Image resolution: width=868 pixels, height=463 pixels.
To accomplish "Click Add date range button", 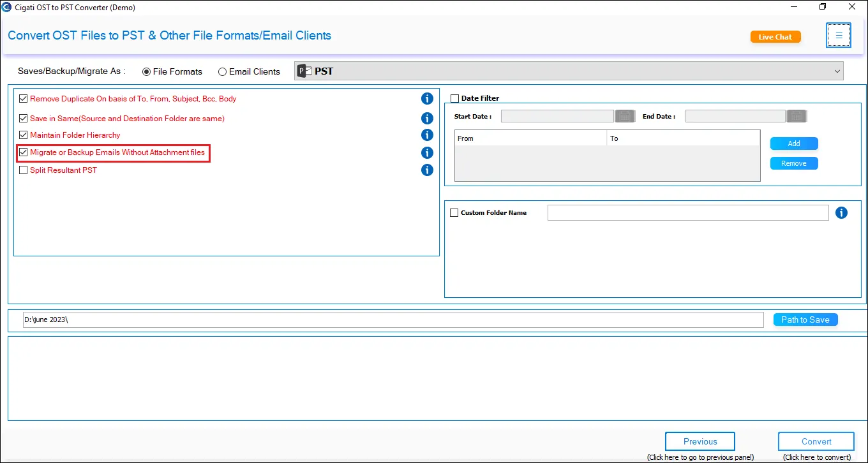I will (794, 143).
